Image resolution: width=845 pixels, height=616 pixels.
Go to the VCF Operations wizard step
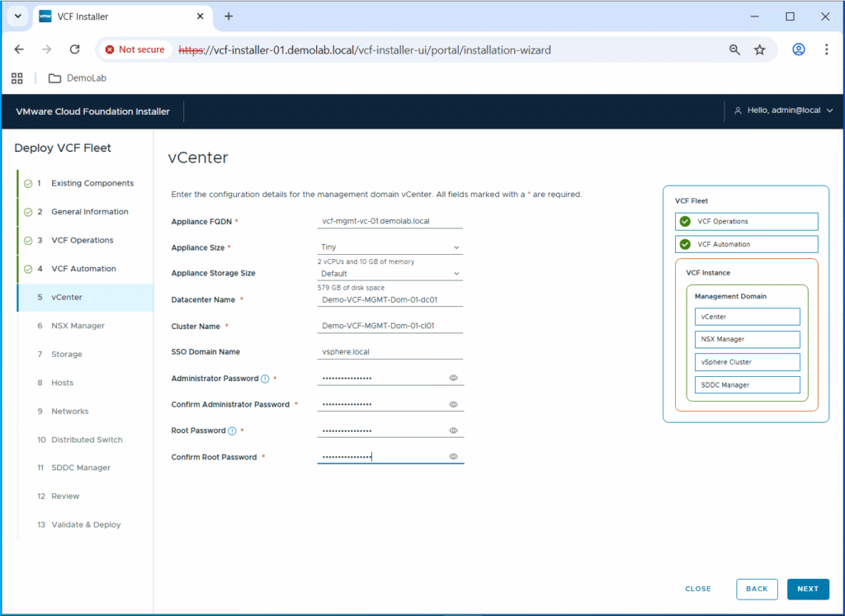coord(82,240)
